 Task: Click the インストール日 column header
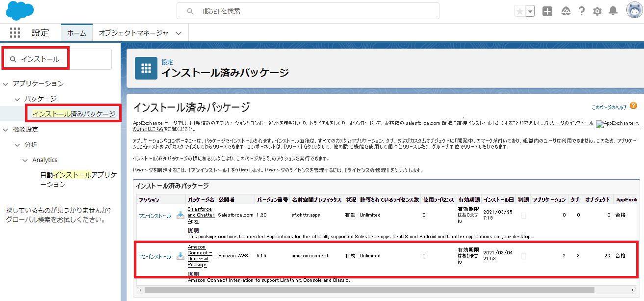(x=498, y=200)
